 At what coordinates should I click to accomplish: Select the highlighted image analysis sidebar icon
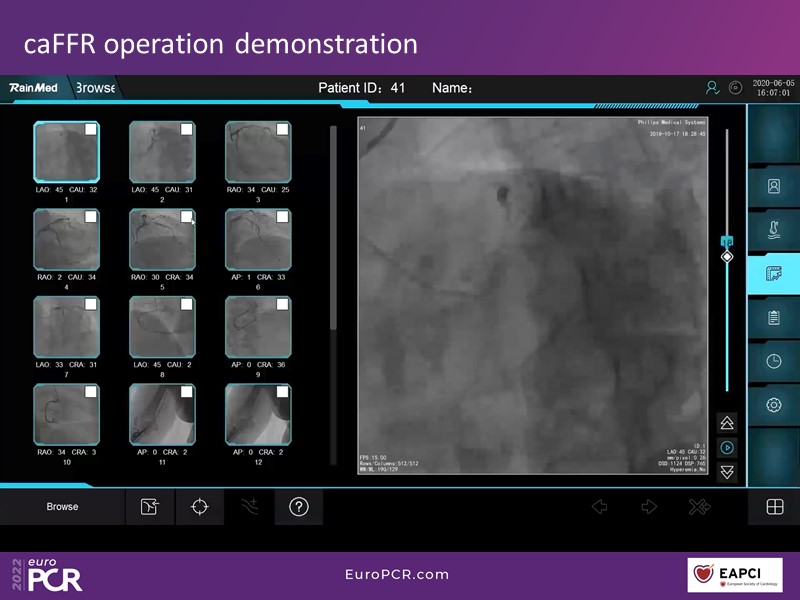773,274
